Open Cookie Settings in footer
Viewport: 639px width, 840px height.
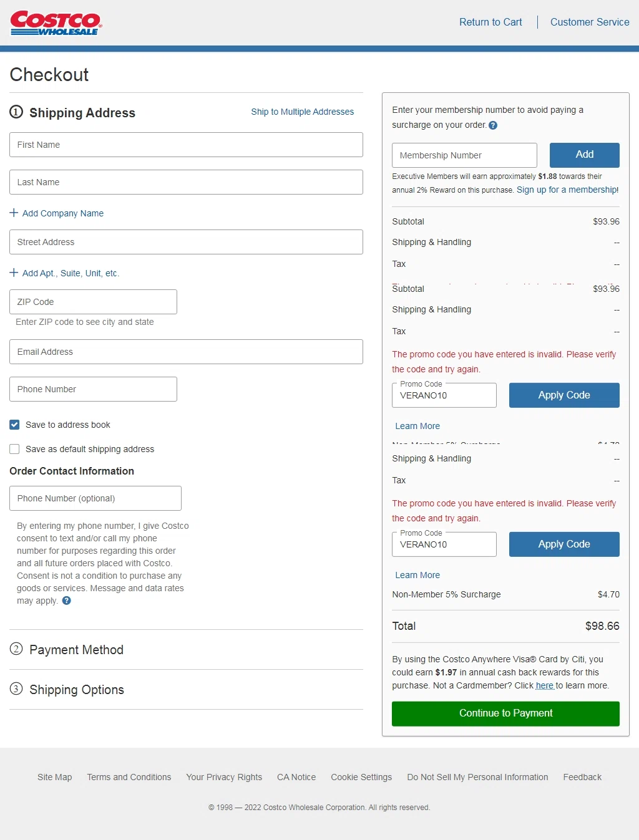pos(361,777)
